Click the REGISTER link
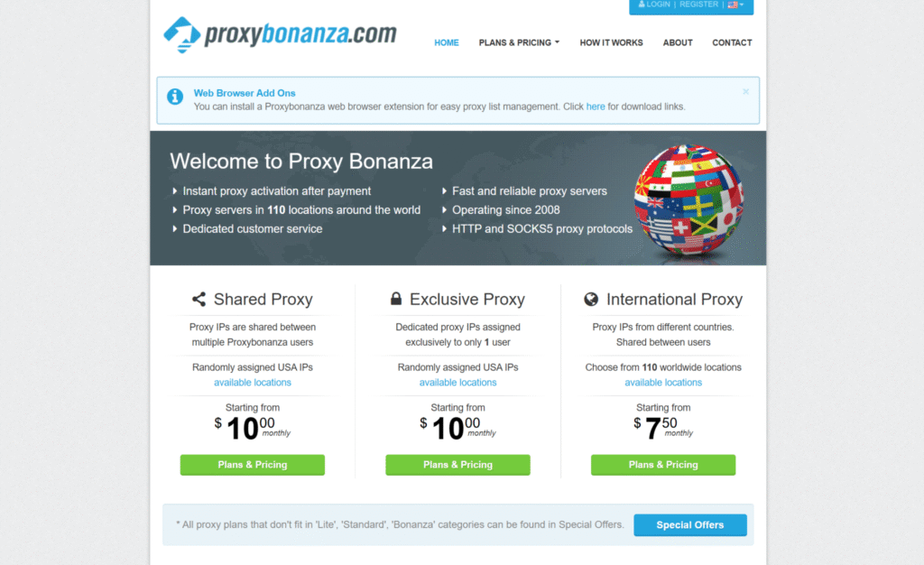924x565 pixels. point(698,5)
